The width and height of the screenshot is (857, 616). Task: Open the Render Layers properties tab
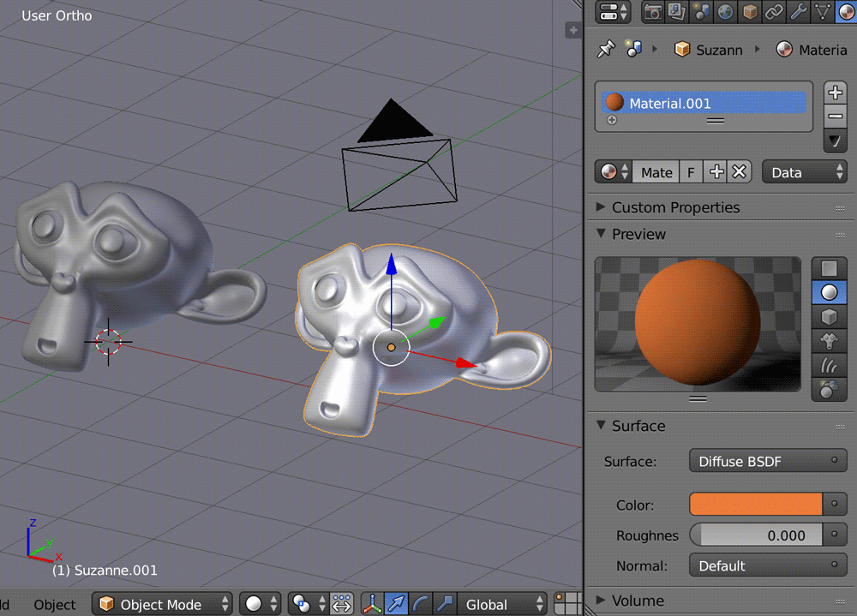coord(677,11)
